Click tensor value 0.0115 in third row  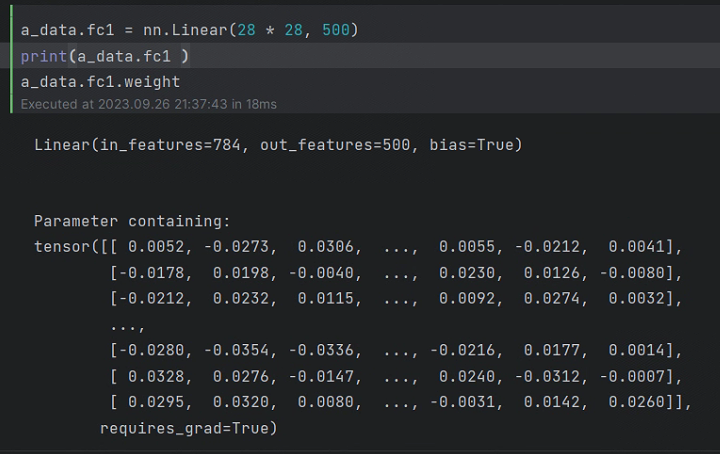(x=325, y=299)
